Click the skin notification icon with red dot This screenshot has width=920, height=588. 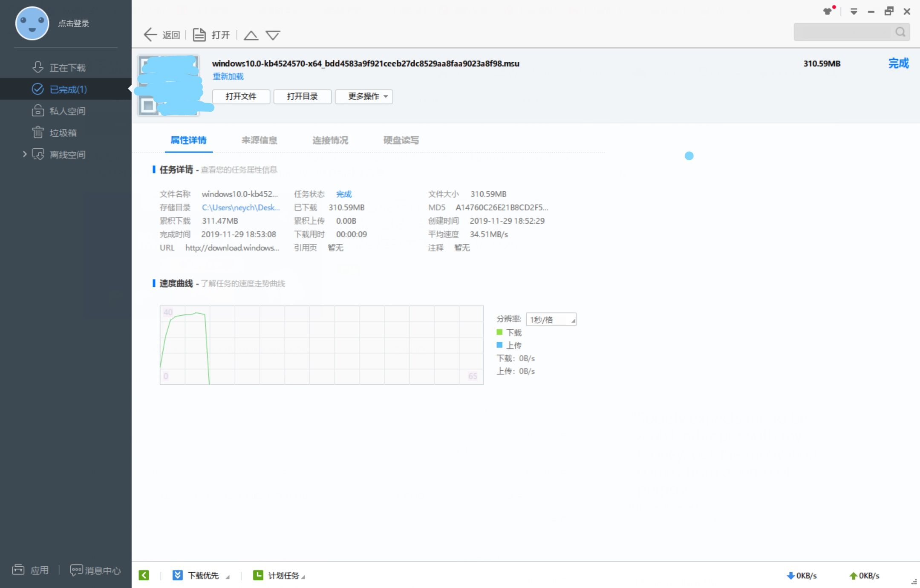828,11
